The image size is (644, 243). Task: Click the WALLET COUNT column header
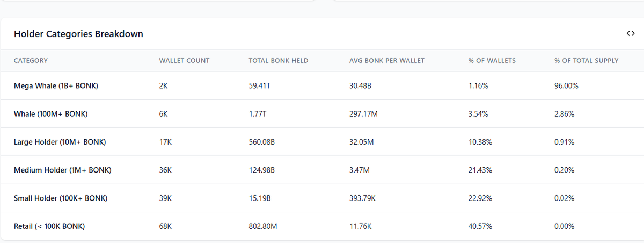point(184,61)
